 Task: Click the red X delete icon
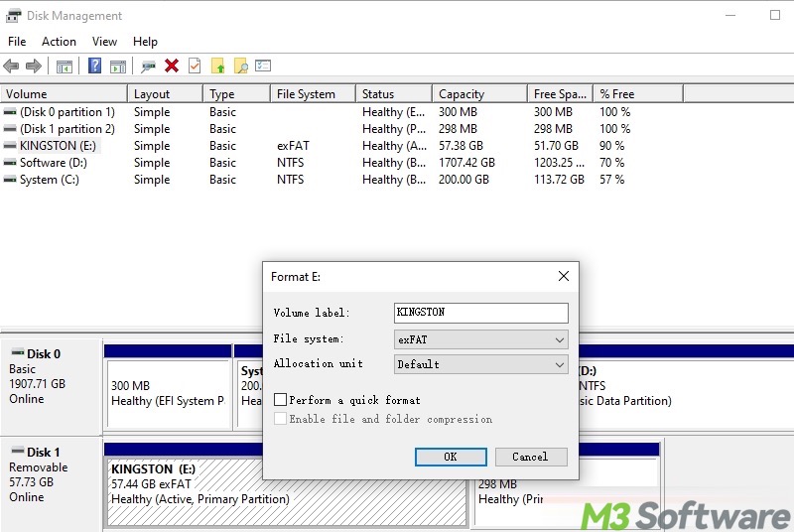point(172,66)
